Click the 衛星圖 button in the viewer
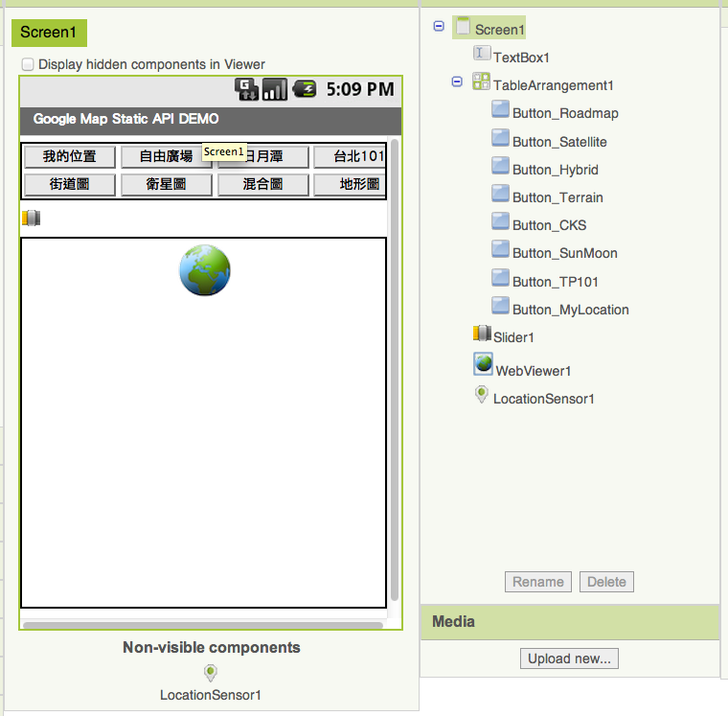The width and height of the screenshot is (728, 716). pos(167,184)
